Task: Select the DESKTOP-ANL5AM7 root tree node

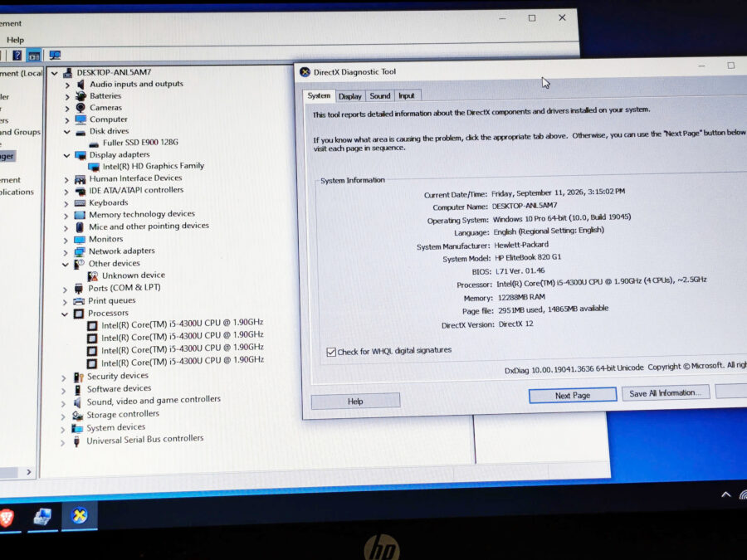Action: pos(114,72)
